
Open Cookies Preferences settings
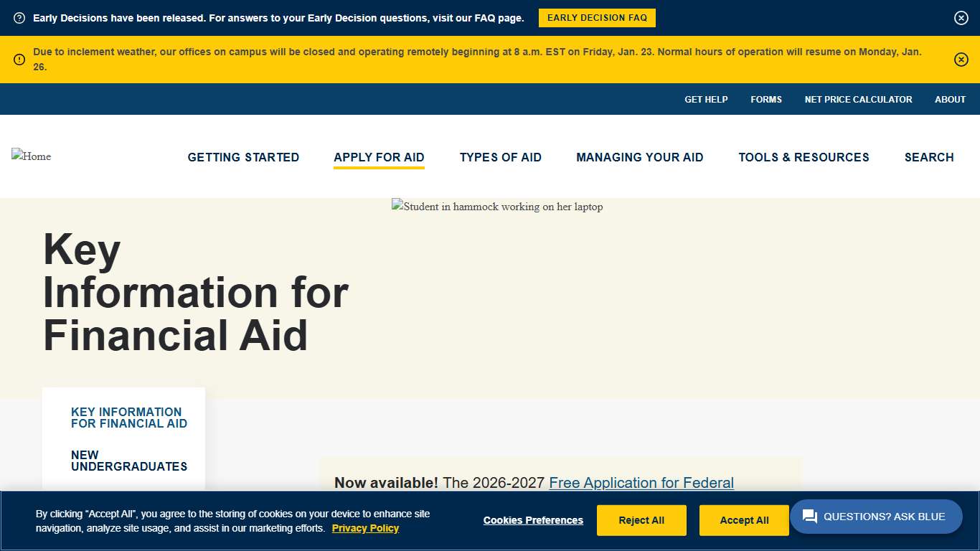click(533, 520)
